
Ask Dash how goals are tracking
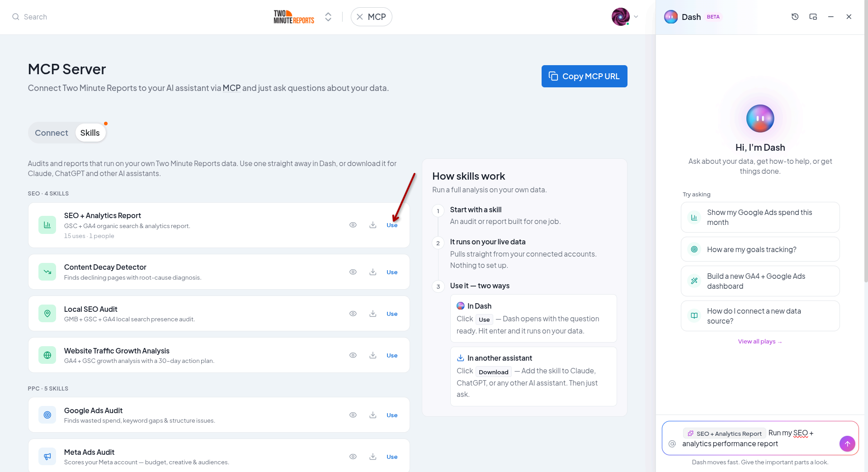click(760, 249)
